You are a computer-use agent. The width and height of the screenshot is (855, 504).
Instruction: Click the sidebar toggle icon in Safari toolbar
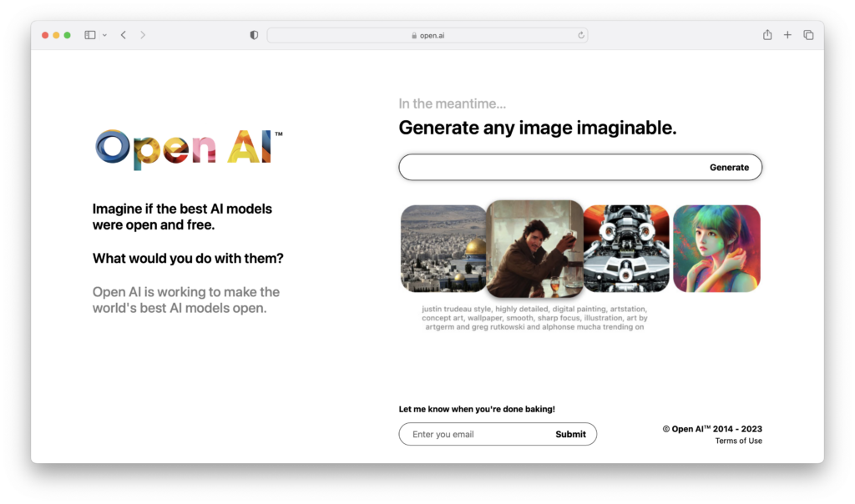(x=89, y=34)
